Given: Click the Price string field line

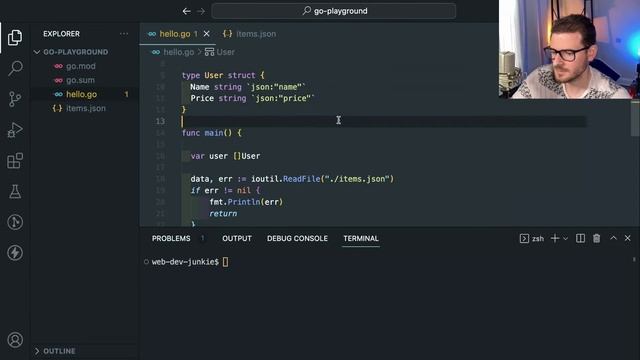Looking at the screenshot, I should point(252,98).
